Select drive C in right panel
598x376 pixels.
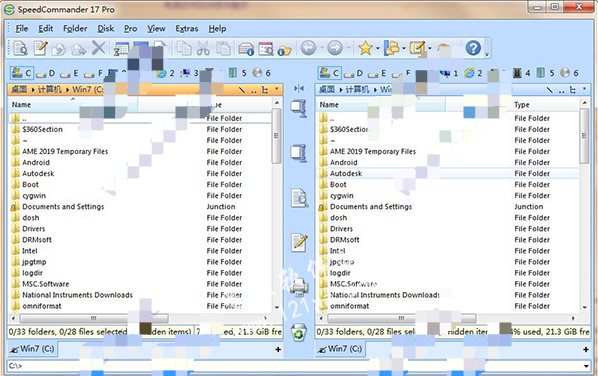pos(330,73)
